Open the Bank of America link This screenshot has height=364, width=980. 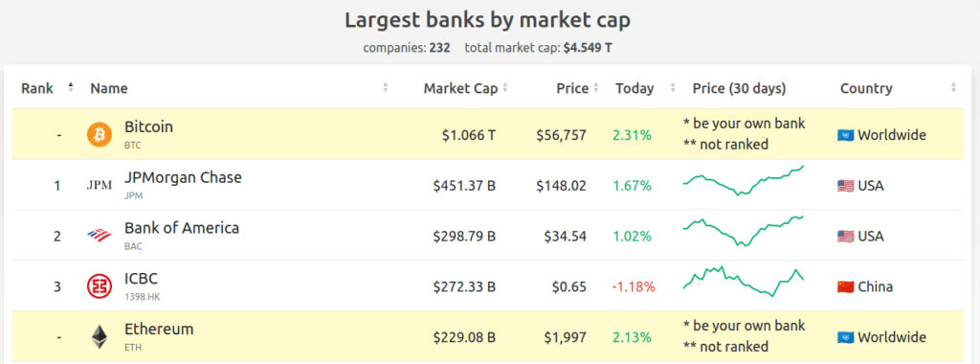click(182, 228)
